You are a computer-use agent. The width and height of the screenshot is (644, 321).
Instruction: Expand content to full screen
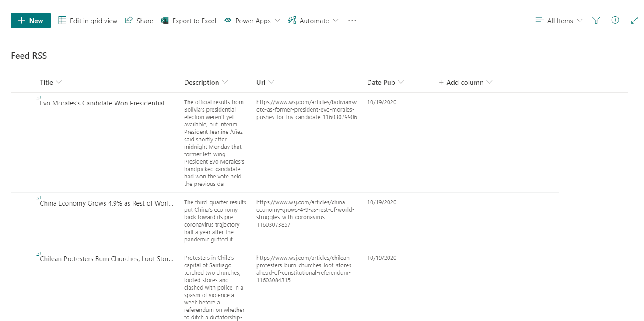[x=634, y=20]
